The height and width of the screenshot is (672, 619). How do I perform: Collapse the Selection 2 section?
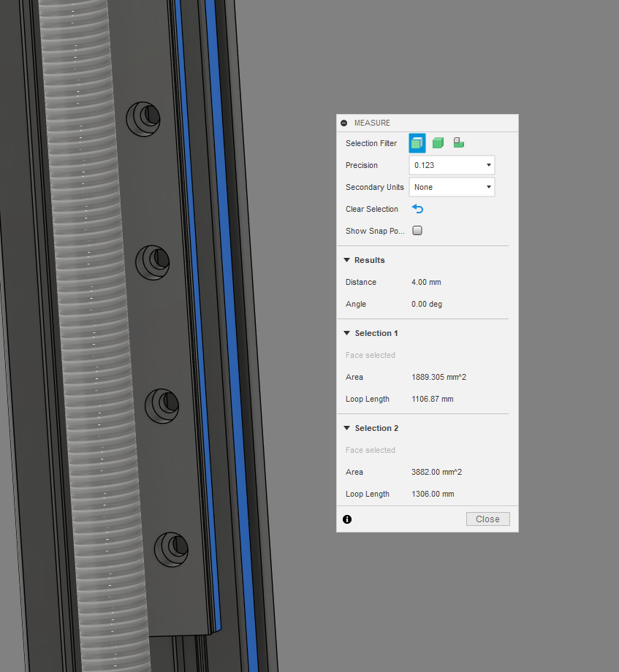pos(347,428)
